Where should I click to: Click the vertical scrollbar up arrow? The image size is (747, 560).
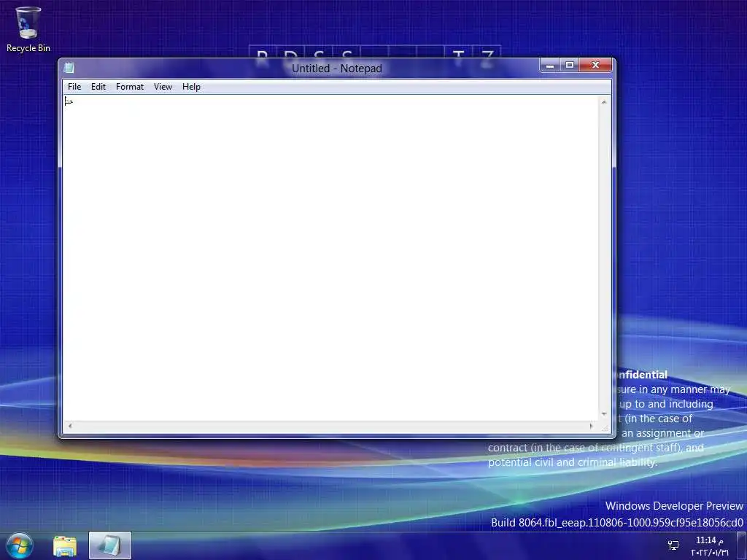(x=604, y=102)
